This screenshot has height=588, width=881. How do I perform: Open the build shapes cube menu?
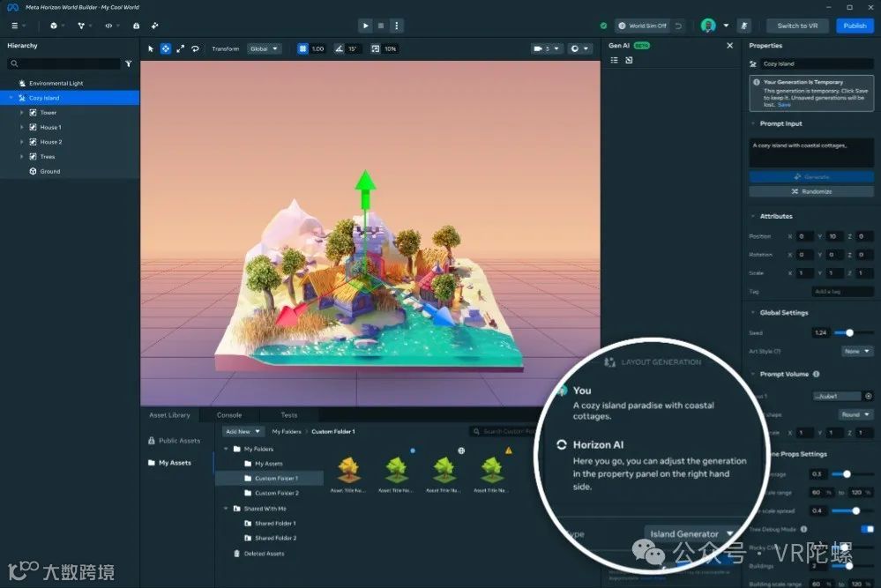54,26
